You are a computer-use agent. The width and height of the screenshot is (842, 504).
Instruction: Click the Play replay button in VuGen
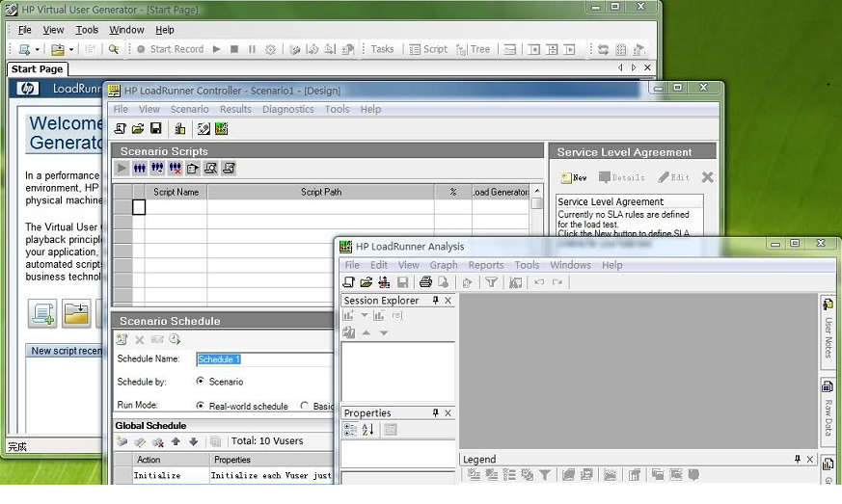pyautogui.click(x=216, y=49)
